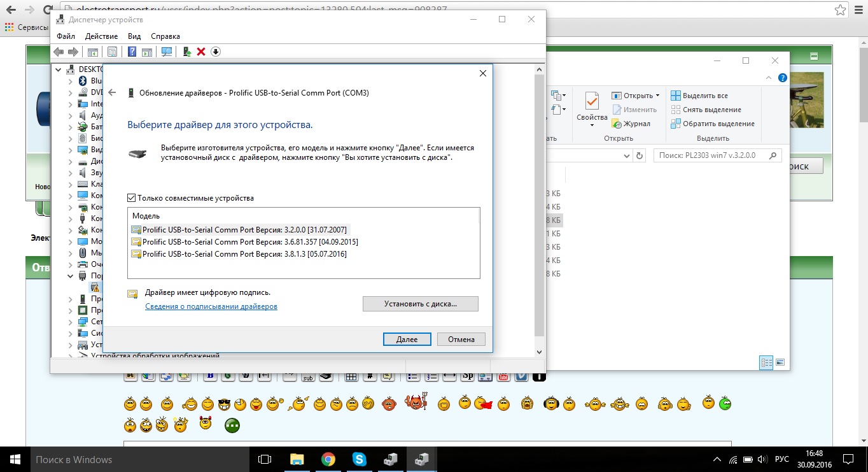
Task: Click the 'Далее' button
Action: click(407, 339)
